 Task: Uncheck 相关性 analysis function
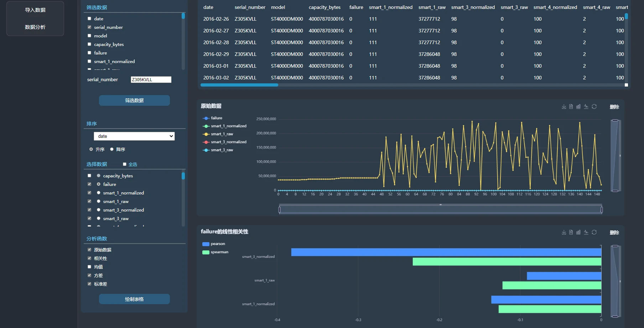click(89, 258)
